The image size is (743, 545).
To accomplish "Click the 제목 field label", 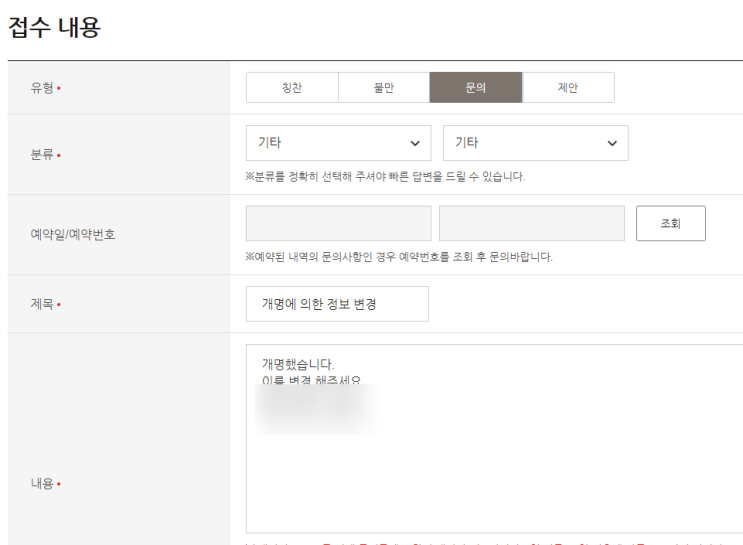I will coord(42,304).
